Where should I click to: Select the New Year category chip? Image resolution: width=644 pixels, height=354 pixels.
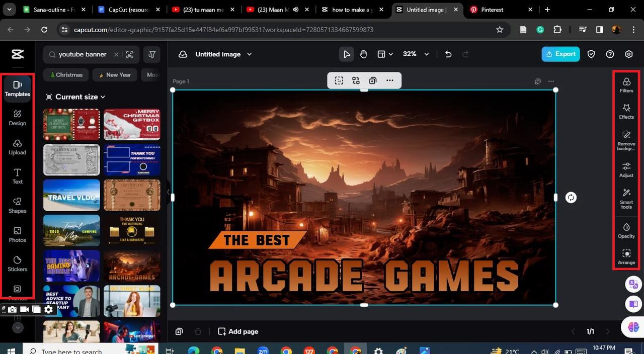tap(114, 75)
